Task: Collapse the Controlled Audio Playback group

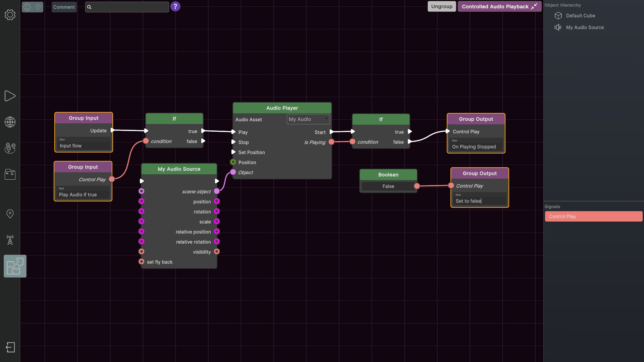Action: (x=534, y=6)
